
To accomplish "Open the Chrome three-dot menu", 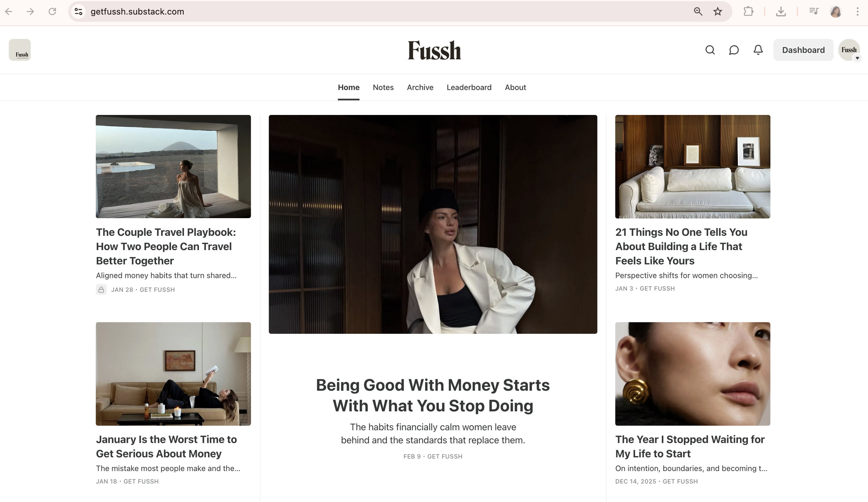I will coord(857,11).
